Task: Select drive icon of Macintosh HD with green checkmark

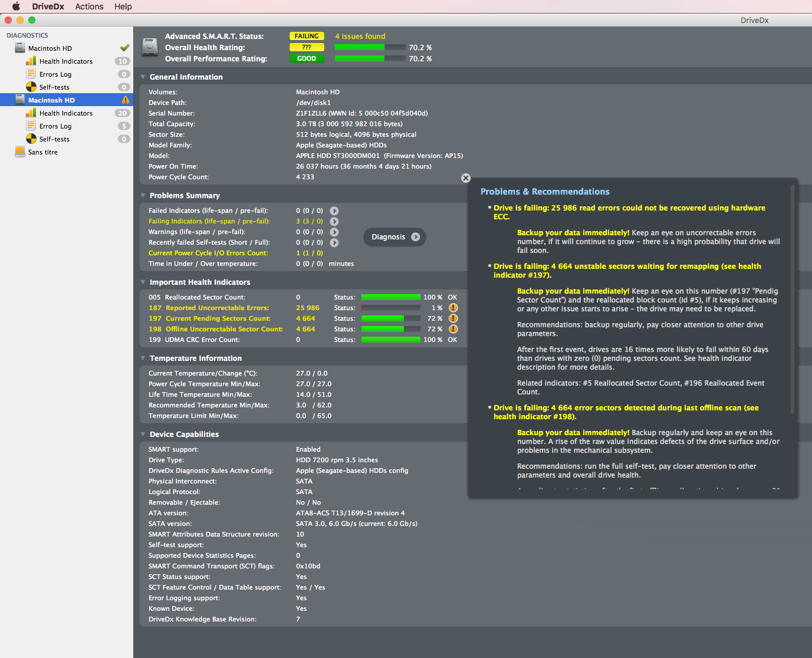Action: pyautogui.click(x=20, y=48)
